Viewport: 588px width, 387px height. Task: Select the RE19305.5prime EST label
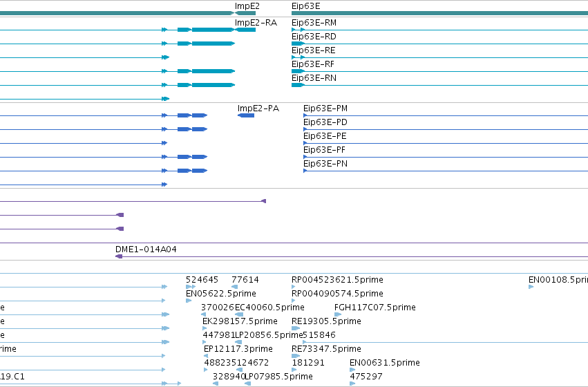tap(326, 321)
